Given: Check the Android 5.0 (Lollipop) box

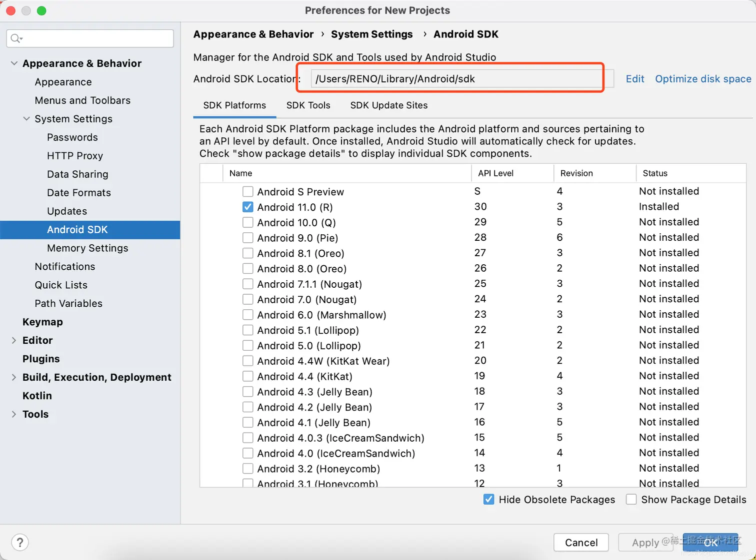Looking at the screenshot, I should 247,346.
